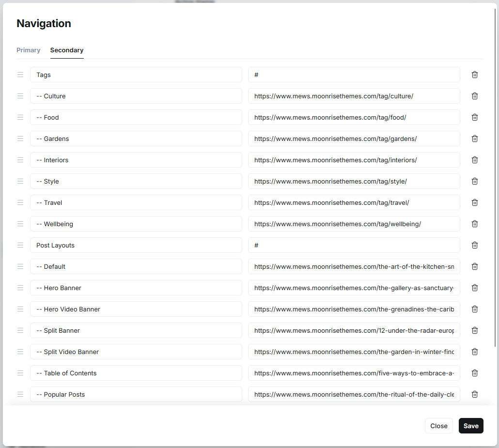This screenshot has width=499, height=448.
Task: Select the Secondary tab
Action: point(67,50)
